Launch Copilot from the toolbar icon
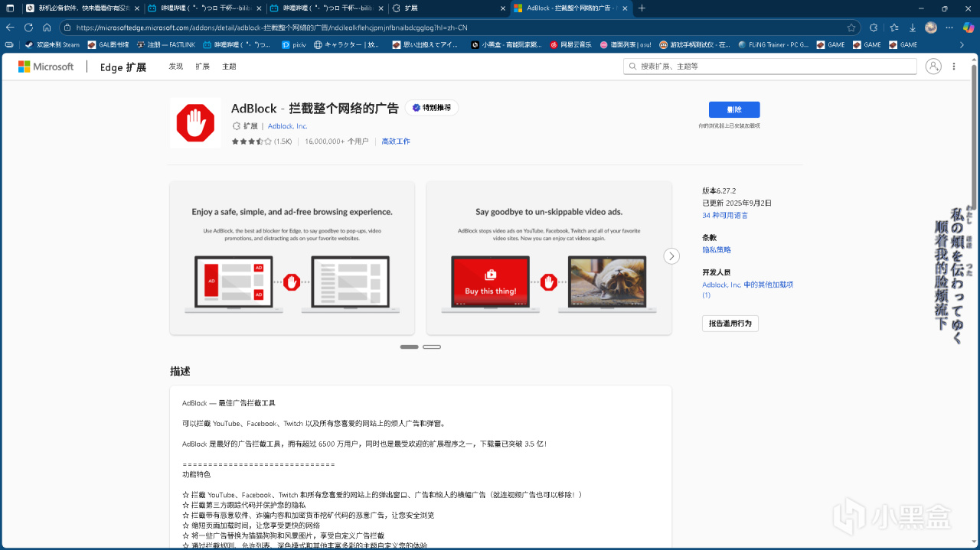 point(969,28)
